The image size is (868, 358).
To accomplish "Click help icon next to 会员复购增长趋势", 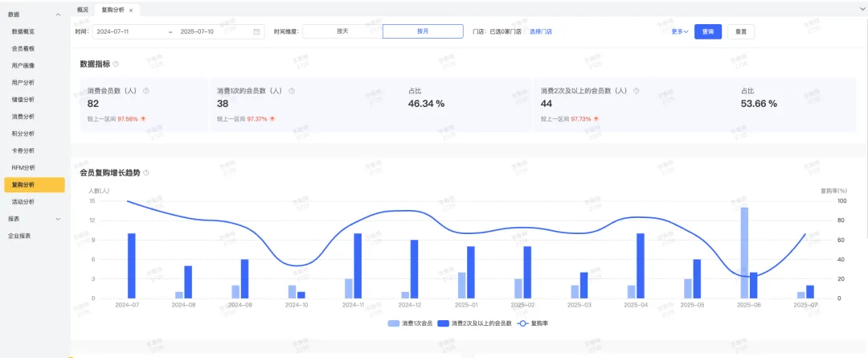I will click(146, 173).
